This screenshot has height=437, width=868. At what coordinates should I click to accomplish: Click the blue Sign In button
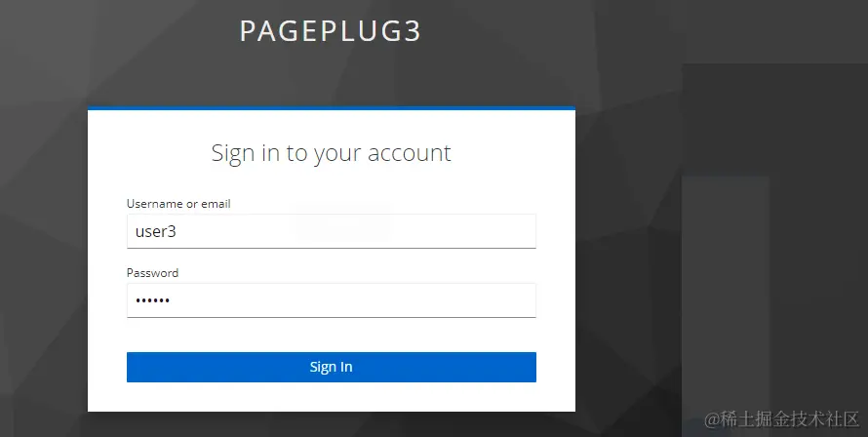coord(331,367)
